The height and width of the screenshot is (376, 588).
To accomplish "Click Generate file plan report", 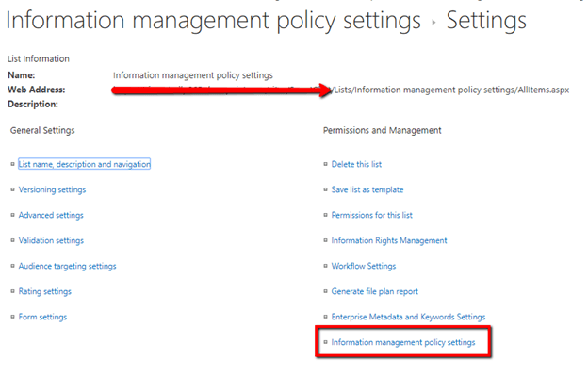I will pos(375,291).
